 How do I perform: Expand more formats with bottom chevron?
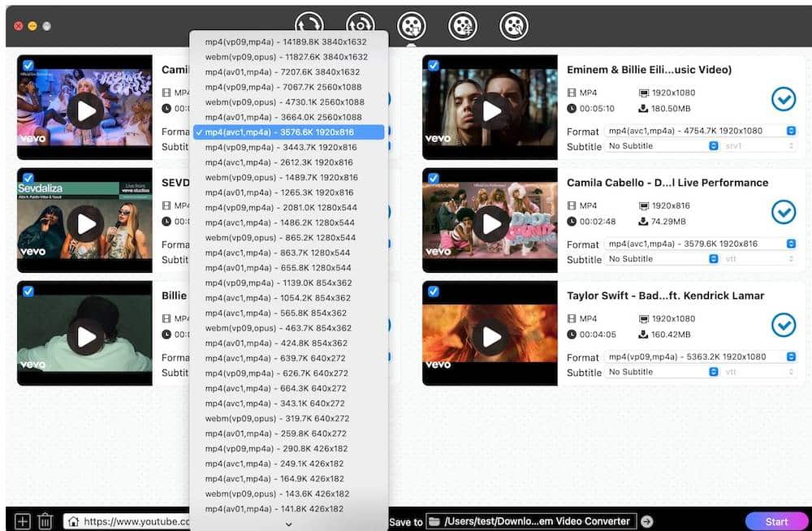point(288,525)
